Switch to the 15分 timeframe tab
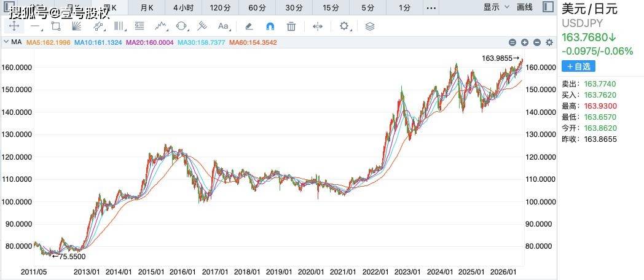The height and width of the screenshot is (280, 644). tap(331, 7)
